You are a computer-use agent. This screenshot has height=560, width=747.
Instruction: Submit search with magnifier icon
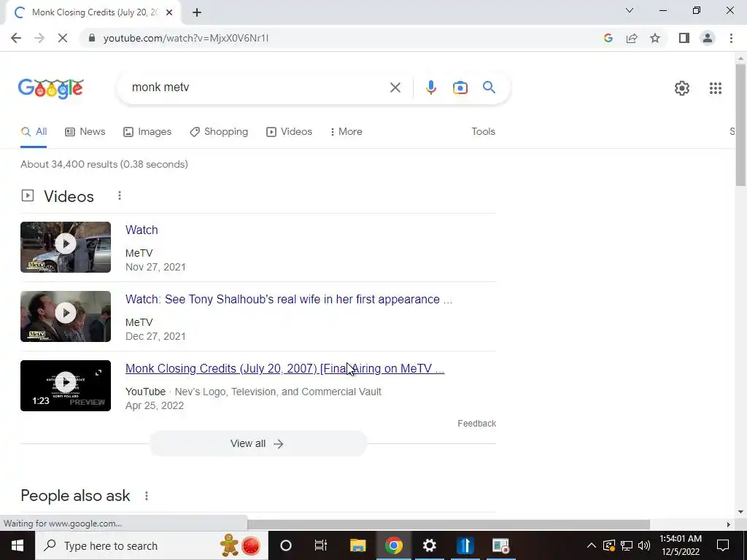(489, 87)
